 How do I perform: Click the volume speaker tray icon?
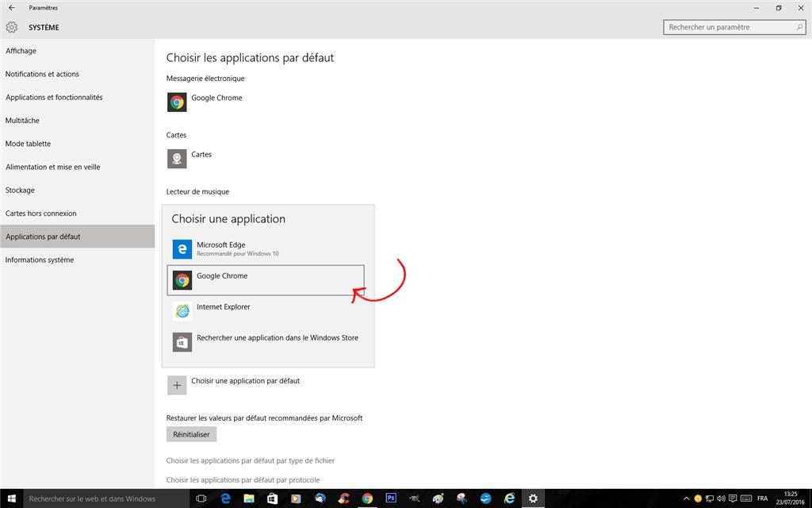click(x=722, y=498)
